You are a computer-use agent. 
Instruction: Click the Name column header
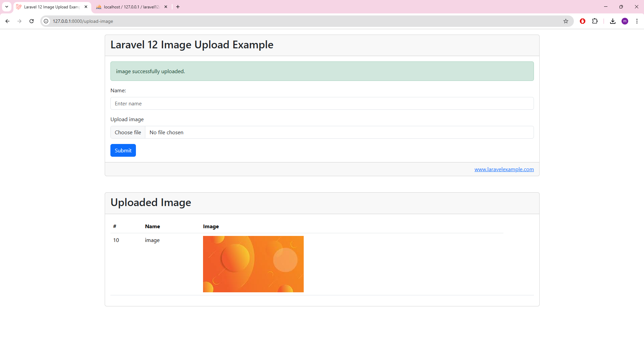152,227
